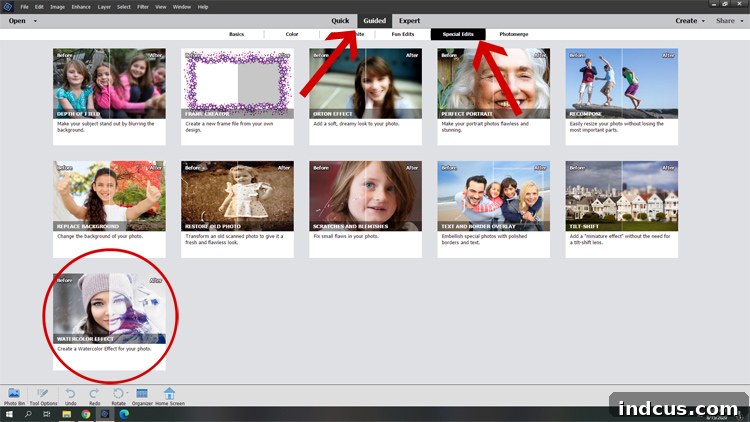Screen dimensions: 750x422
Task: Open the Organizer
Action: (142, 396)
